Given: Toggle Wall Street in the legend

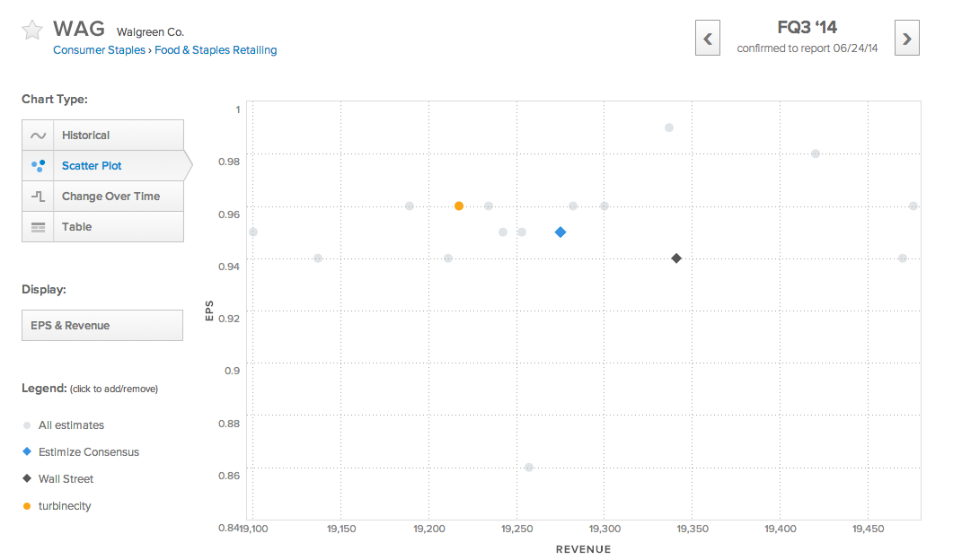Looking at the screenshot, I should [58, 478].
